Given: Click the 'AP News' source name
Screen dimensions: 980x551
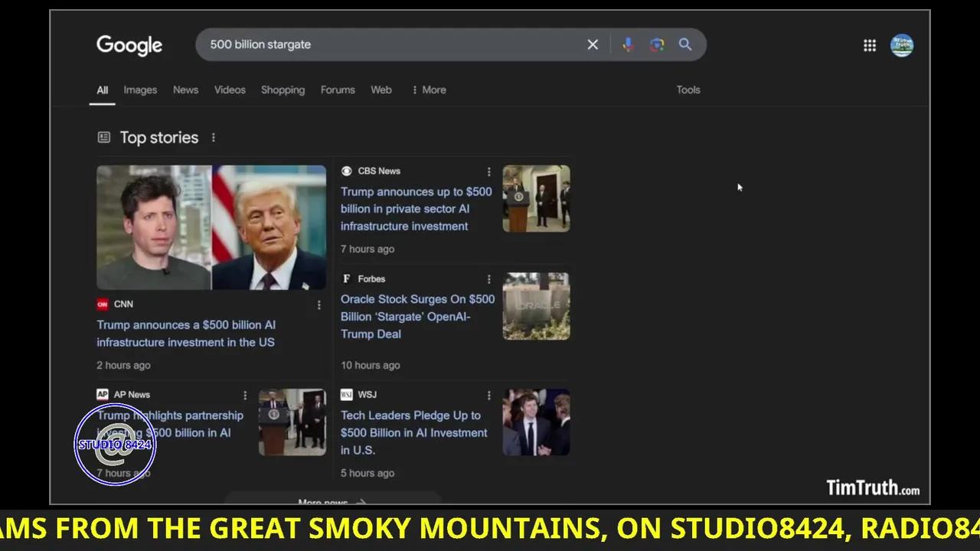Looking at the screenshot, I should click(132, 395).
